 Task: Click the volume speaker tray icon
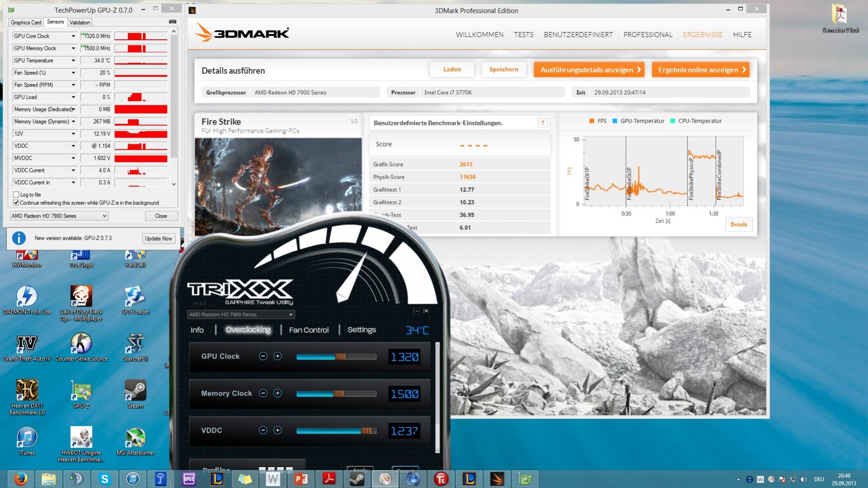803,479
